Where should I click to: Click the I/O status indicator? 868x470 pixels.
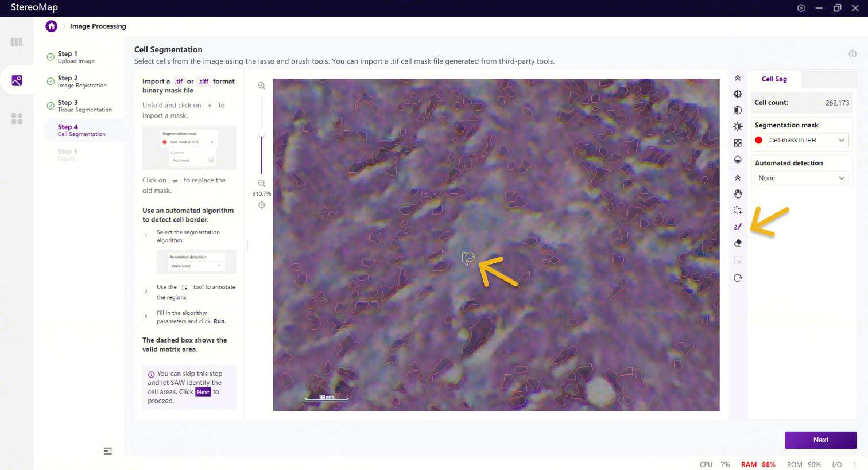point(844,465)
